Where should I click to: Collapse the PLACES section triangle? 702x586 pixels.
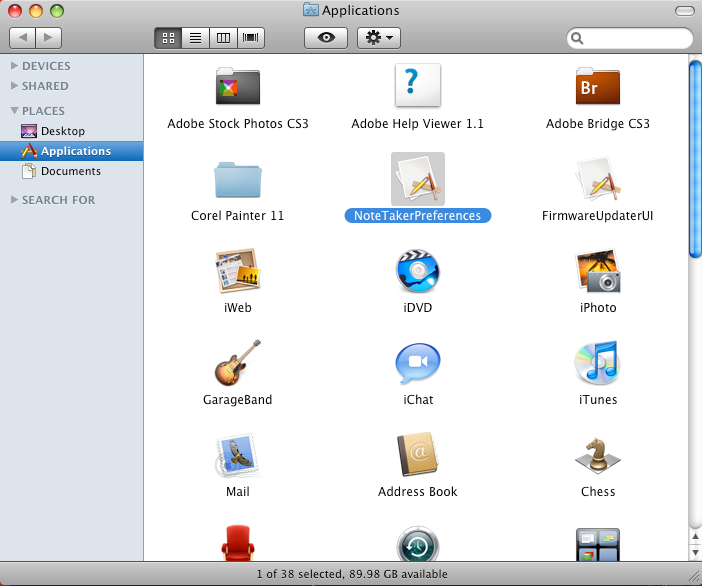(x=14, y=111)
